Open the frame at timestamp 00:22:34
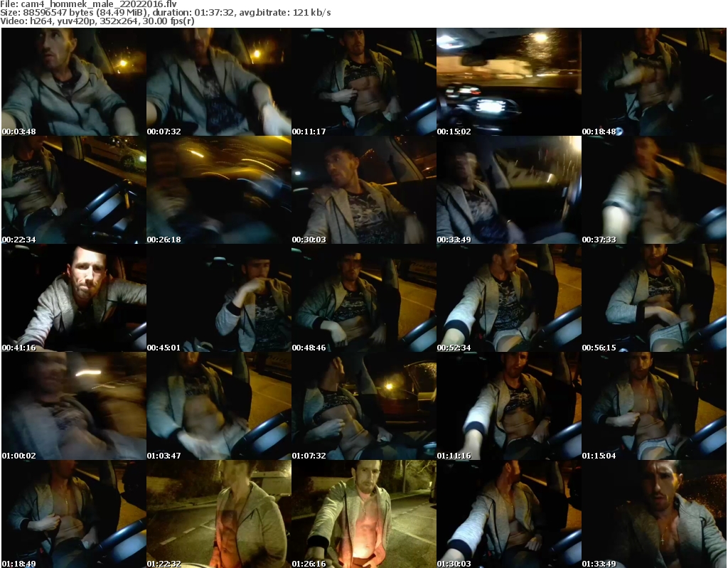 point(74,190)
